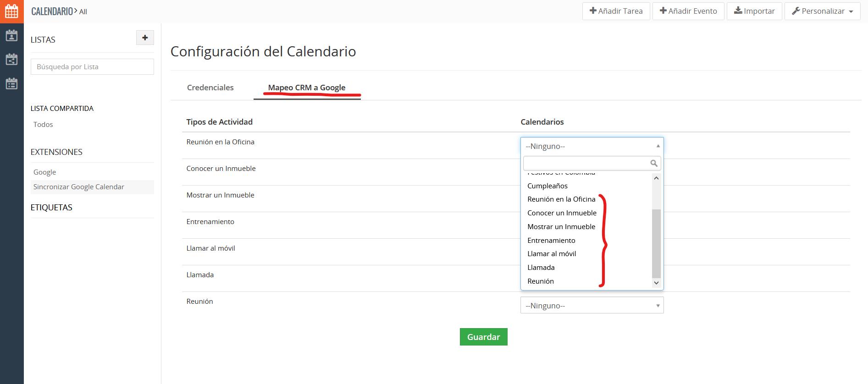Click the dropdown list scroll-down arrow
The height and width of the screenshot is (384, 868).
[x=656, y=283]
